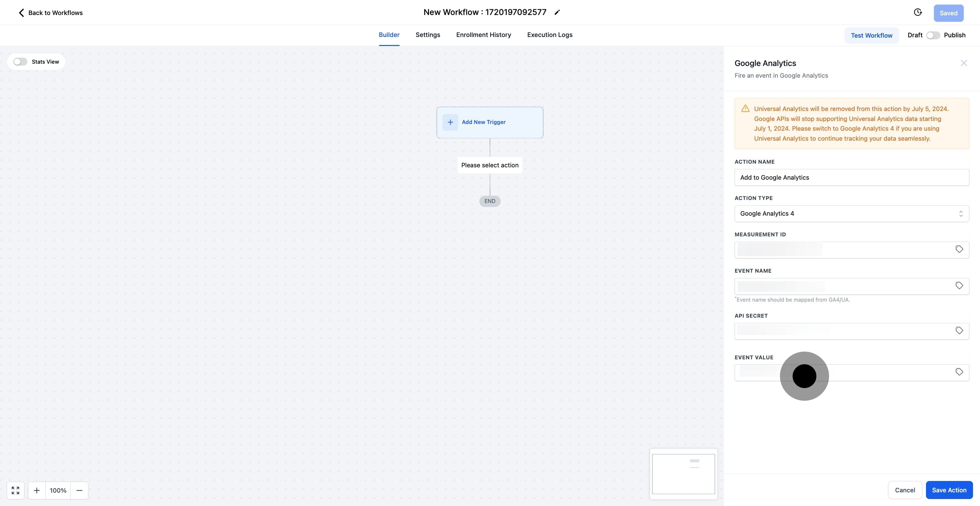
Task: Open custom values tag for Event Value
Action: (959, 372)
